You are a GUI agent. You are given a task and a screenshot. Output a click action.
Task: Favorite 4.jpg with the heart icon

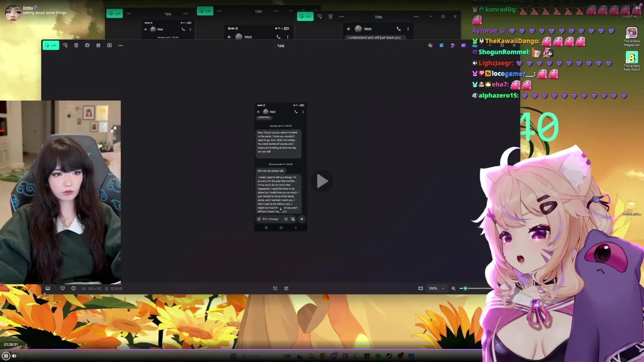click(x=62, y=288)
